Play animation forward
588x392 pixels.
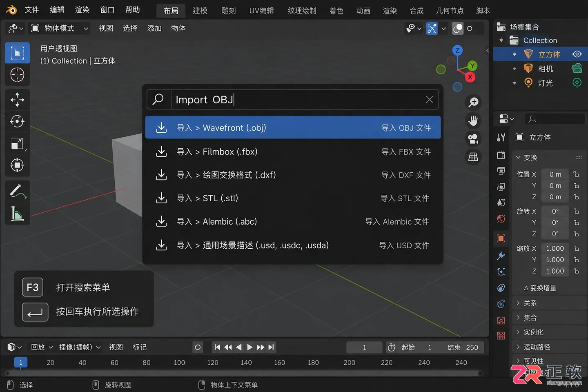click(250, 347)
